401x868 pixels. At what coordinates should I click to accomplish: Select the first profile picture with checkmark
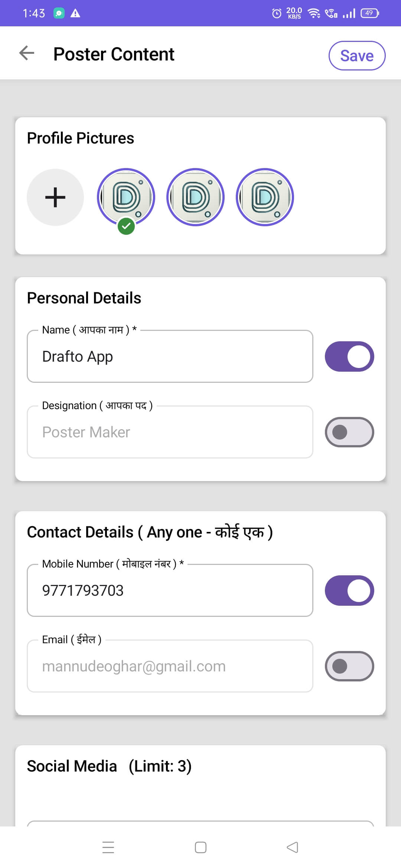click(126, 197)
